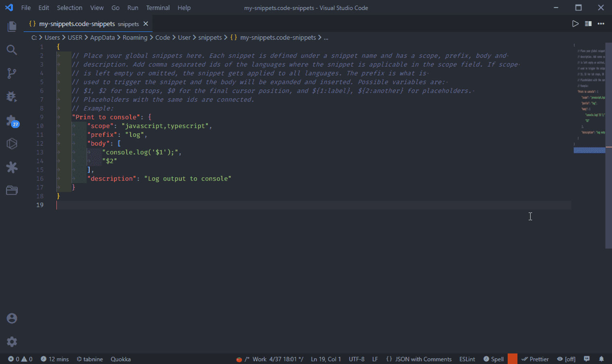Screen dimensions: 612x364
Task: Click the feedback speech-bubble icon in status bar
Action: point(587,359)
